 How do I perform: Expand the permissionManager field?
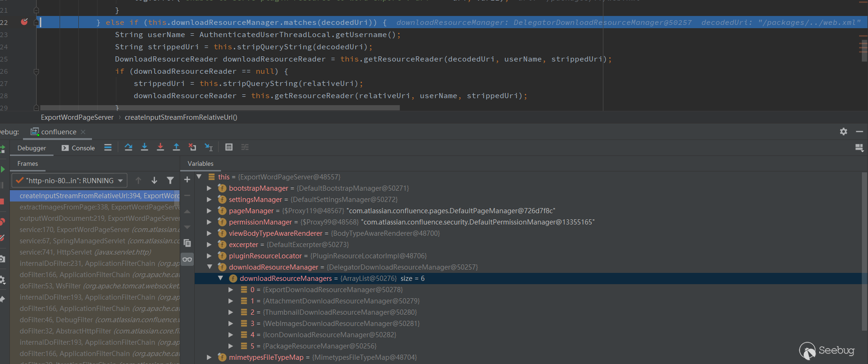click(209, 222)
